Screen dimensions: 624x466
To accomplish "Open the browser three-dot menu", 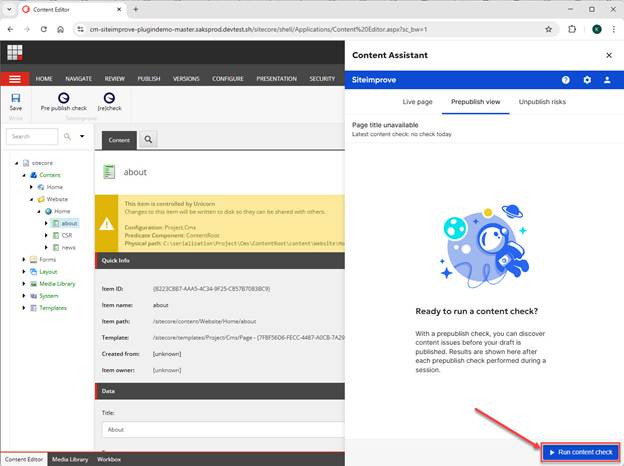I will click(x=613, y=29).
